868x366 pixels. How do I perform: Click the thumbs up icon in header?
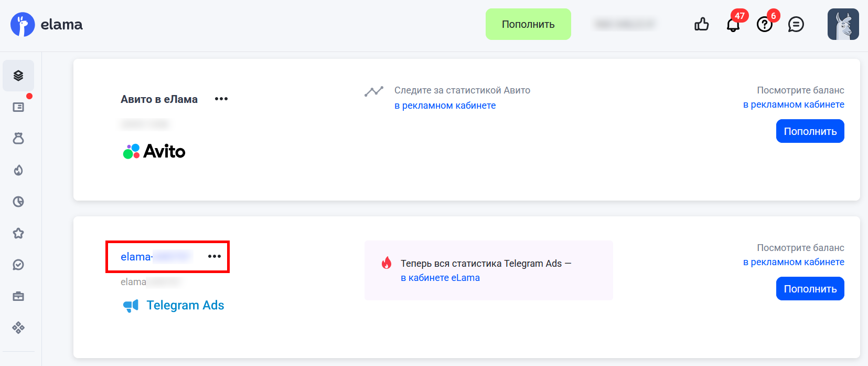[x=701, y=24]
